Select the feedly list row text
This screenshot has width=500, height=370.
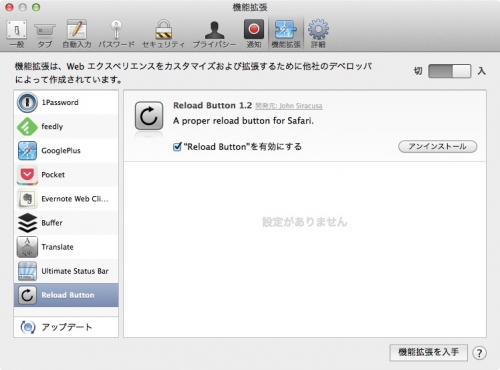pos(52,127)
